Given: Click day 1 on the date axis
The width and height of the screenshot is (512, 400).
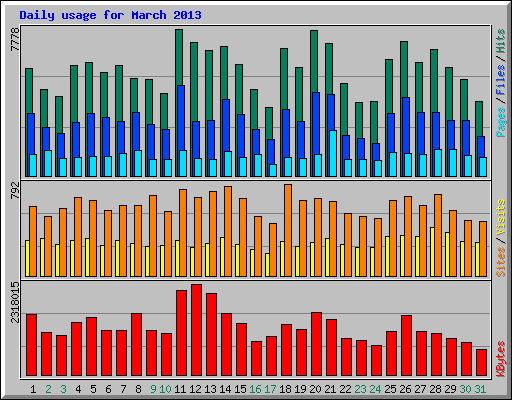Looking at the screenshot, I should 33,389.
